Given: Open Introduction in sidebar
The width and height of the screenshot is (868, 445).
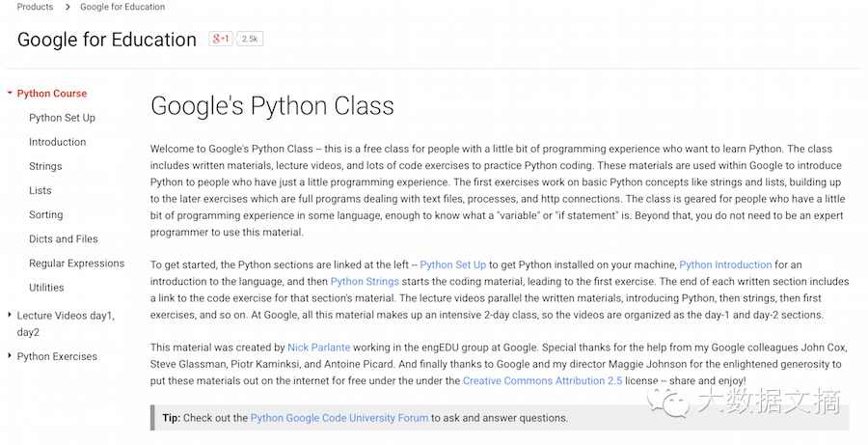Looking at the screenshot, I should [58, 142].
